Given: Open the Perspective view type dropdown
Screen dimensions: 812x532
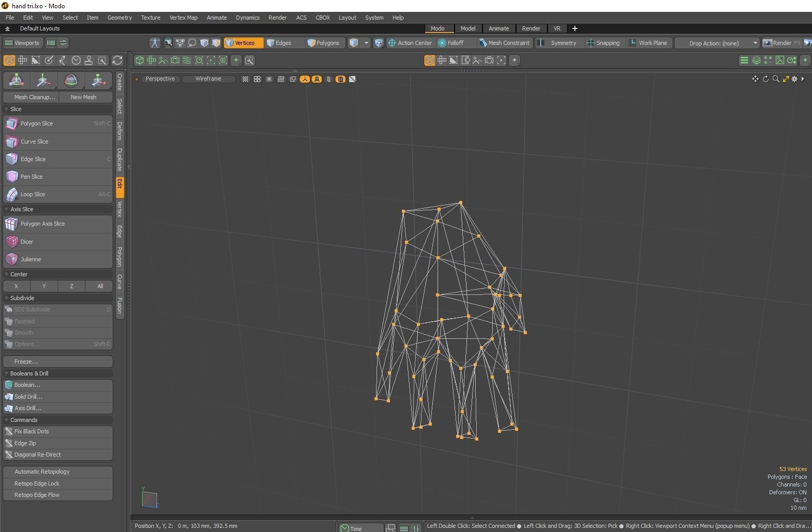Looking at the screenshot, I should (160, 79).
